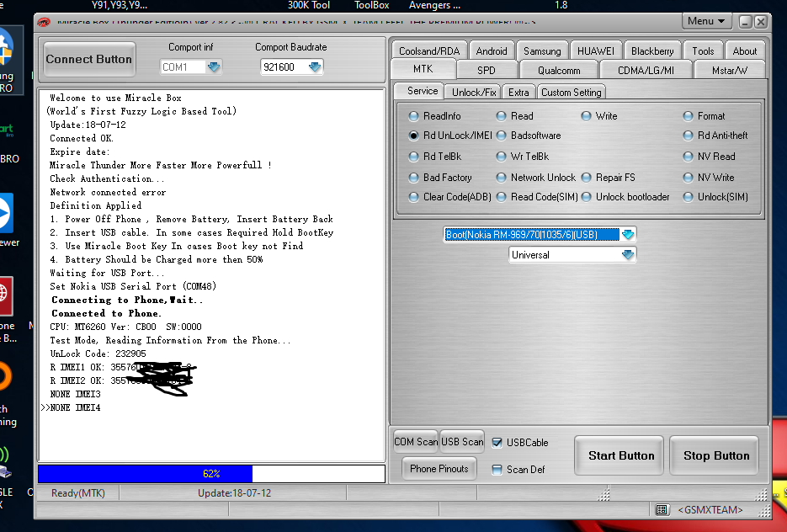
Task: Select the Network Unlock radio option
Action: tap(501, 178)
